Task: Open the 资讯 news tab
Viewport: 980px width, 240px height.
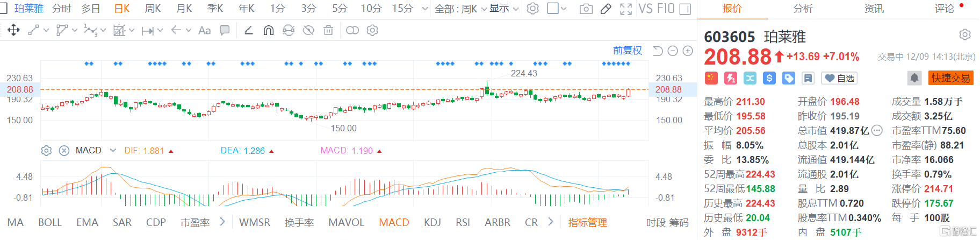Action: point(874,9)
